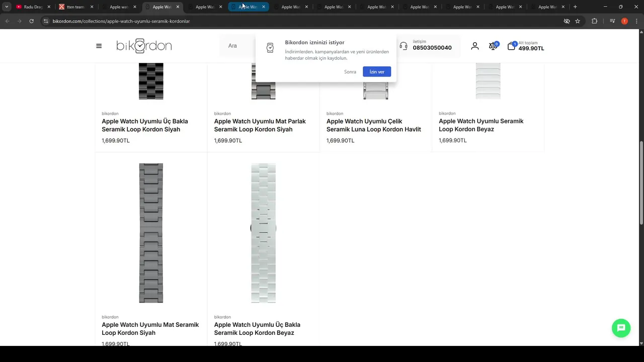Screen dimensions: 644x362
Task: Close the Radu Drag tab
Action: pos(49,7)
